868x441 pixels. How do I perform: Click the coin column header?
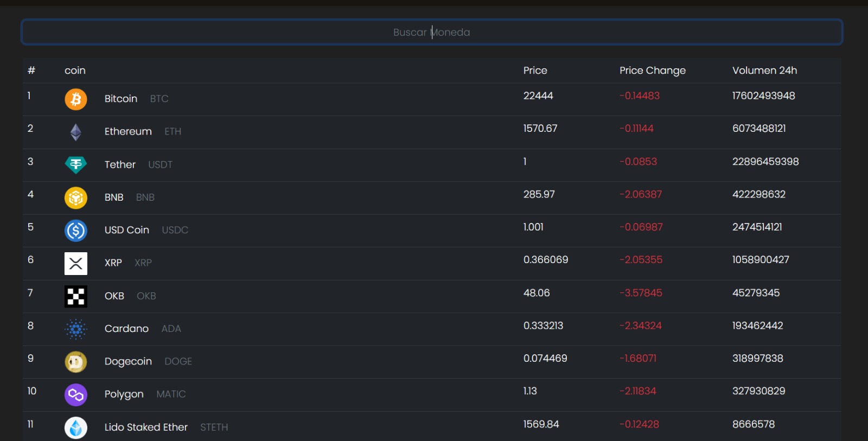75,71
